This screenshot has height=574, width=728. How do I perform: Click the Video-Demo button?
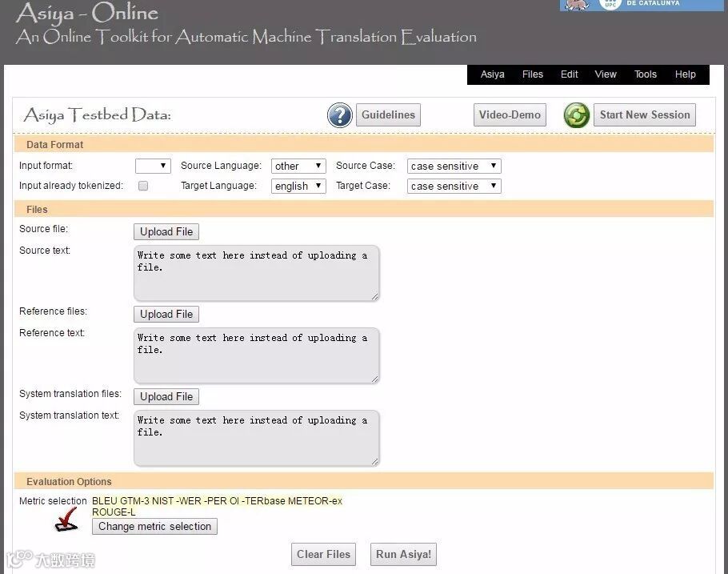[x=510, y=114]
